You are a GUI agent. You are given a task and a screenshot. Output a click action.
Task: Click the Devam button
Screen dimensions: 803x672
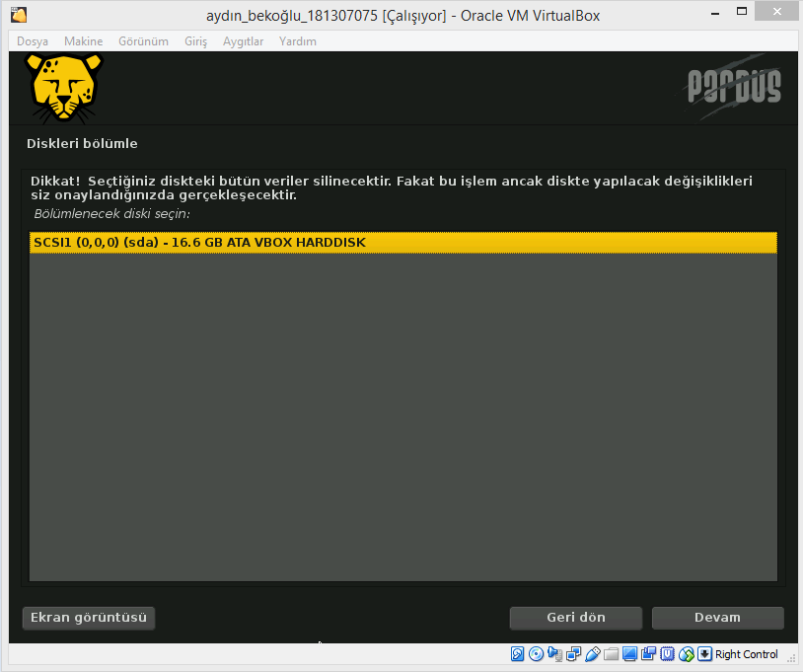717,618
